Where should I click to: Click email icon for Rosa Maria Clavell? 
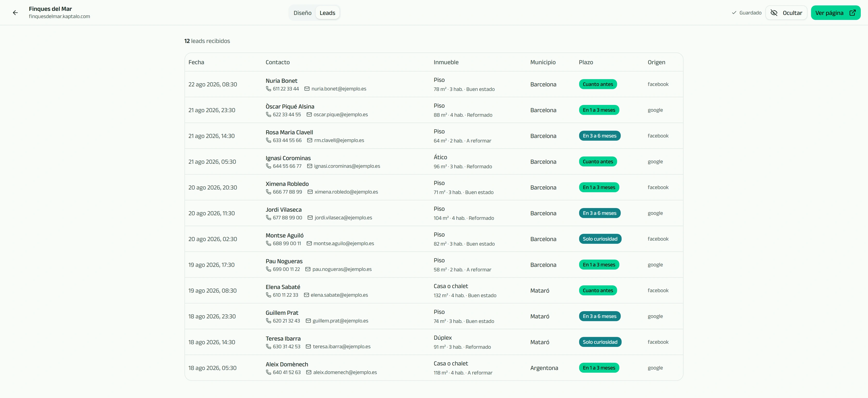[x=310, y=140]
